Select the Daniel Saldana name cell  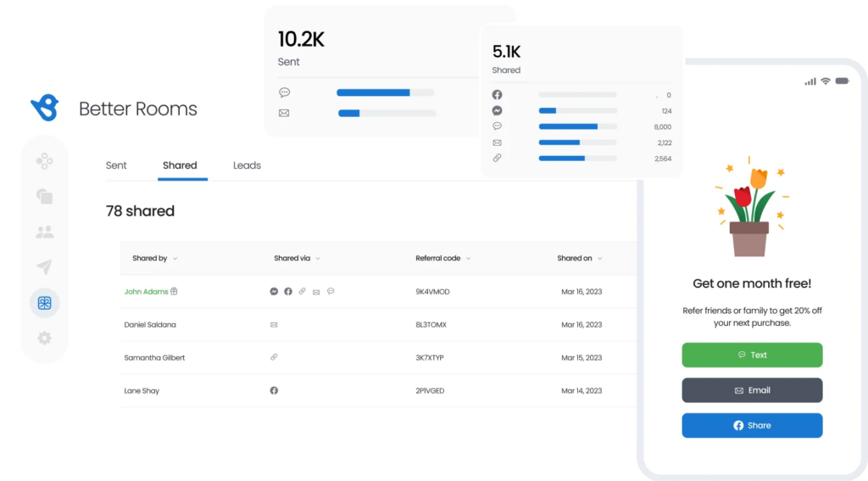(x=150, y=325)
